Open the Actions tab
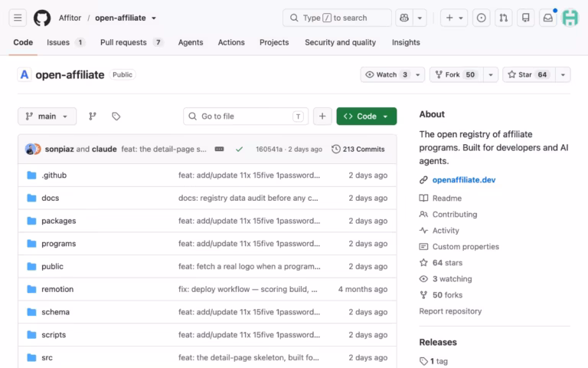The image size is (588, 368). pos(231,42)
